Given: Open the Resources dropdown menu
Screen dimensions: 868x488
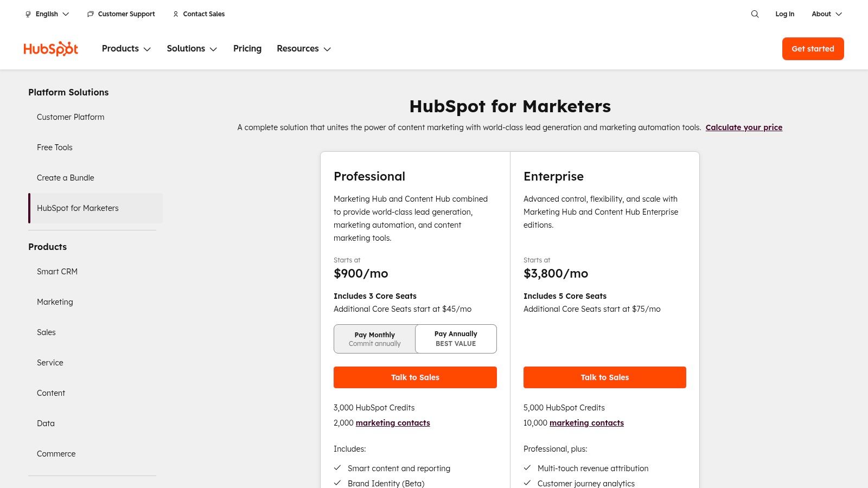Looking at the screenshot, I should point(304,49).
